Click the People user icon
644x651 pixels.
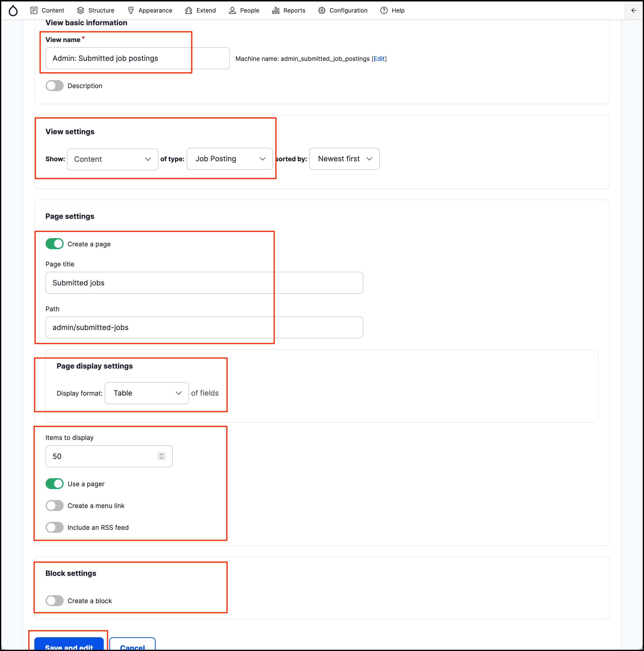click(232, 11)
